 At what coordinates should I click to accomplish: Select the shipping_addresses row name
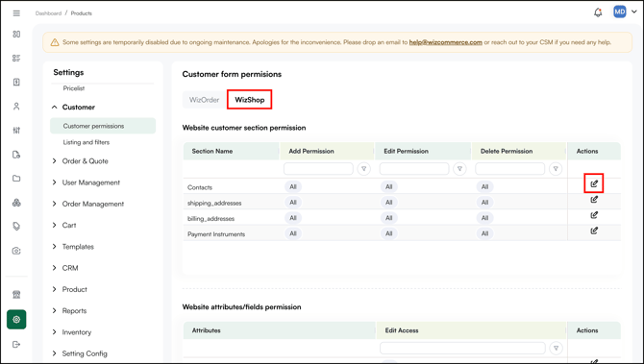[x=214, y=204]
